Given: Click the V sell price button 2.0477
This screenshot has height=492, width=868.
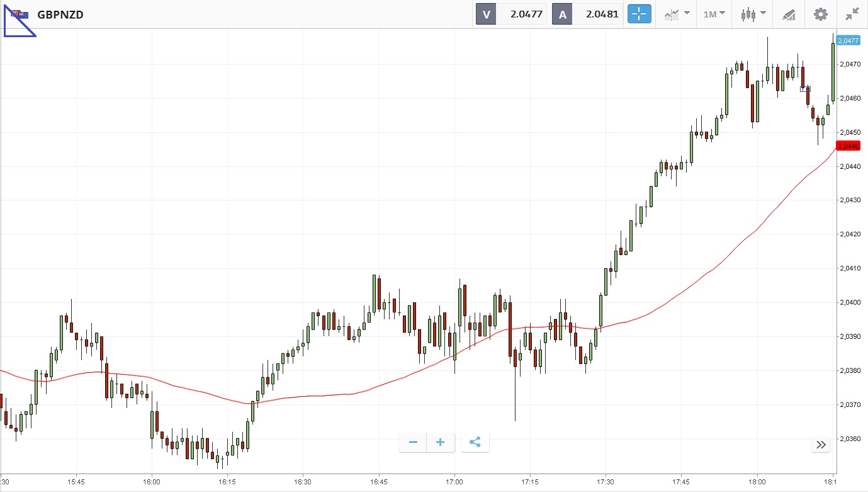Looking at the screenshot, I should click(511, 14).
